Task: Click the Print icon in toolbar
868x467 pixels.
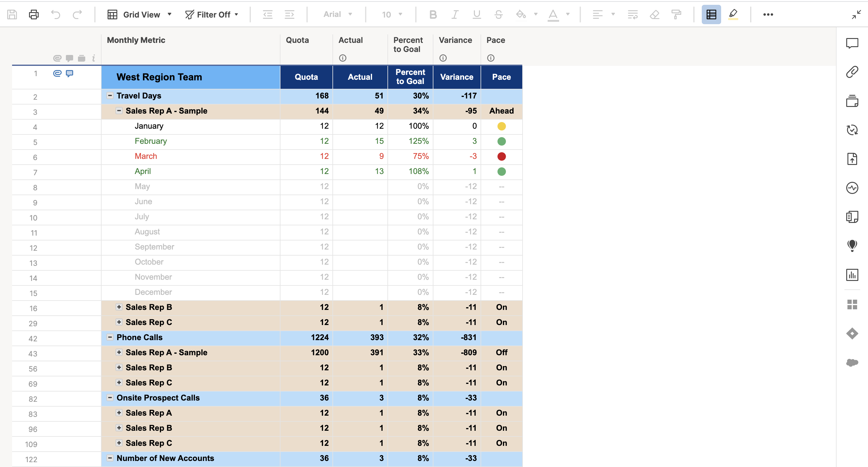Action: click(x=34, y=14)
